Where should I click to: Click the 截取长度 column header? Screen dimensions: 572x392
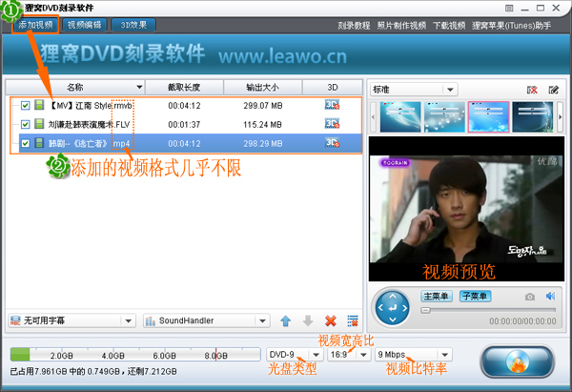[184, 87]
